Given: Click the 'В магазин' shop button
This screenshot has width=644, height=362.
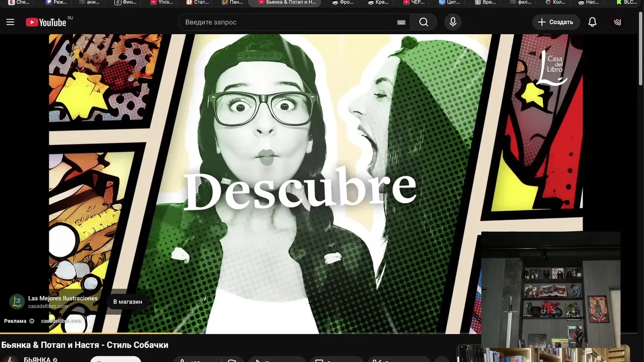Looking at the screenshot, I should (x=127, y=302).
